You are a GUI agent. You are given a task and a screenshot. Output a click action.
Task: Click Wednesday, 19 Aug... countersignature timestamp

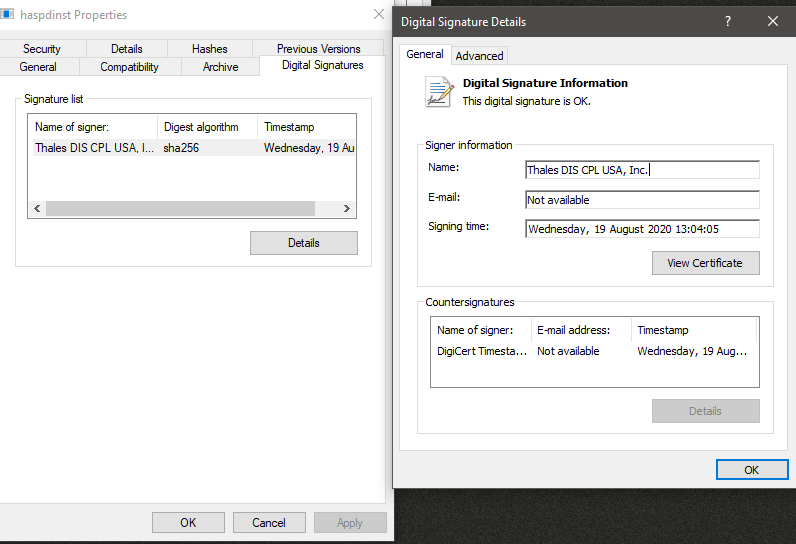click(x=692, y=351)
